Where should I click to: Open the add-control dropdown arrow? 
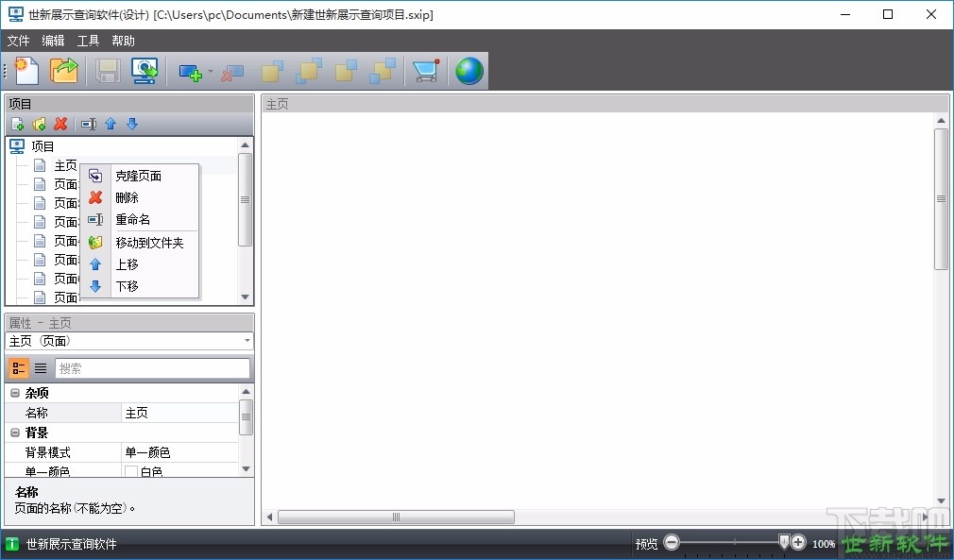point(211,72)
